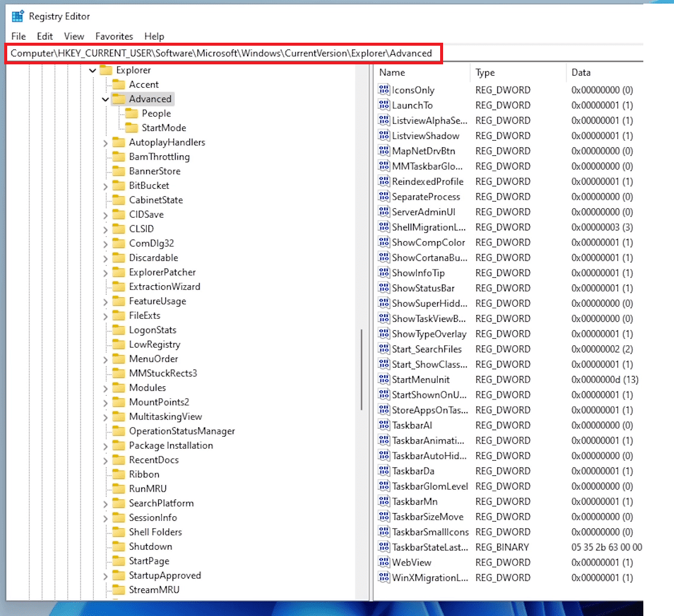The width and height of the screenshot is (674, 616).
Task: Open the Favorites menu
Action: point(114,37)
